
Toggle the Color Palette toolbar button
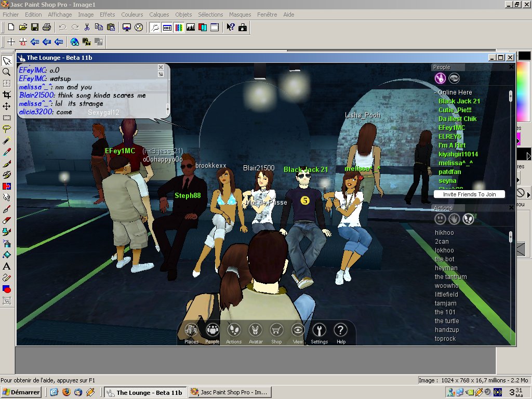click(x=179, y=27)
